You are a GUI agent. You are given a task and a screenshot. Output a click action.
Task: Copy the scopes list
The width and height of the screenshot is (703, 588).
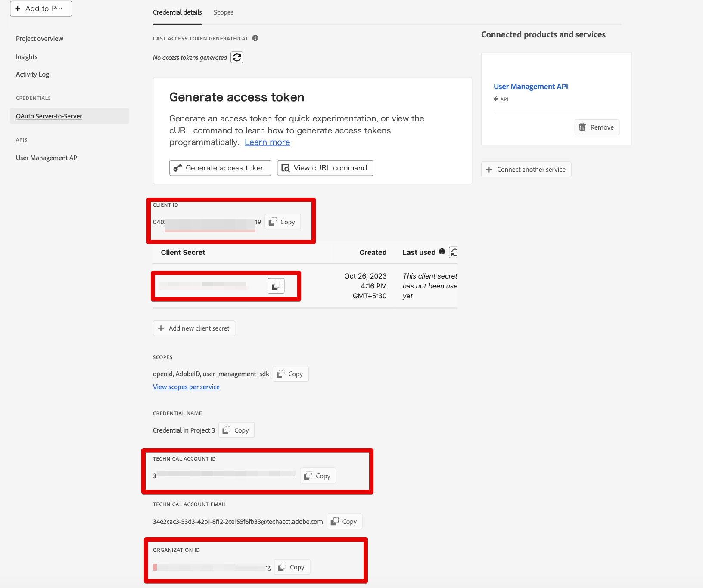coord(290,374)
